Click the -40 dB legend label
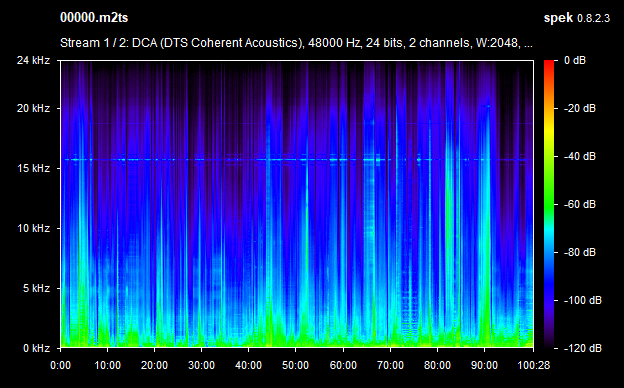The width and height of the screenshot is (624, 388). point(580,156)
